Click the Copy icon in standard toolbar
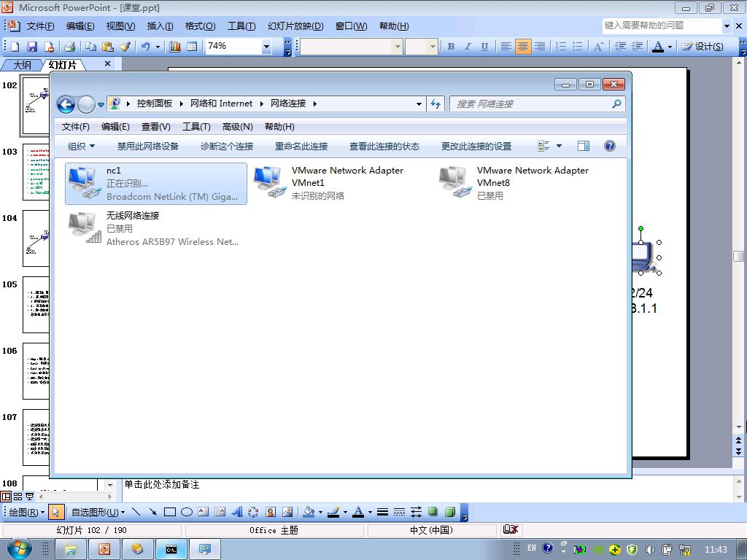This screenshot has height=560, width=747. click(90, 47)
